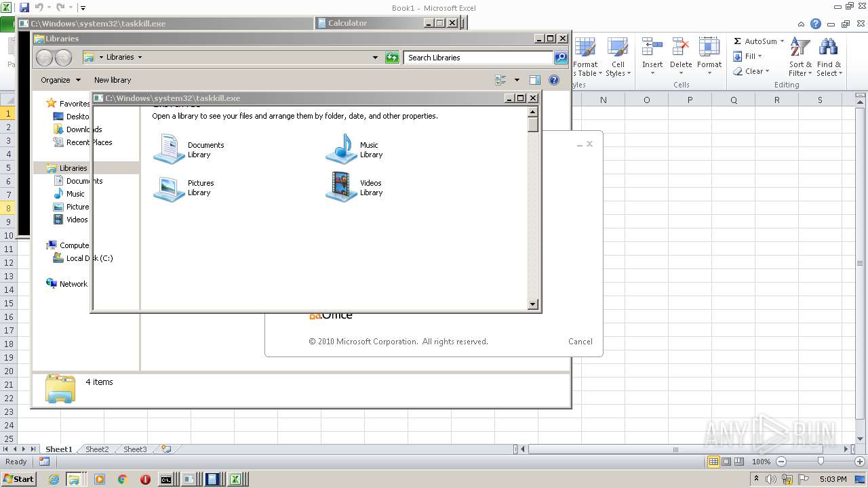Click the 100% zoom level

pyautogui.click(x=761, y=462)
